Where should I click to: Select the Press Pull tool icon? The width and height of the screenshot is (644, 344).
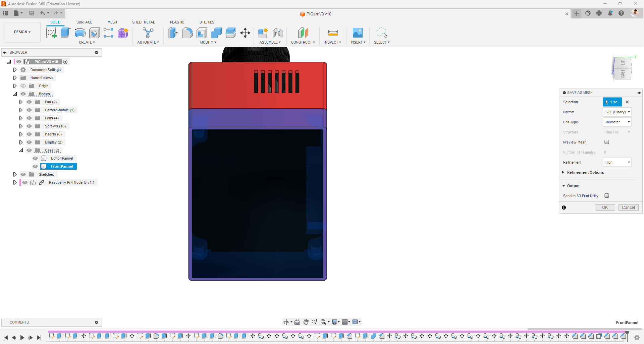pyautogui.click(x=173, y=33)
